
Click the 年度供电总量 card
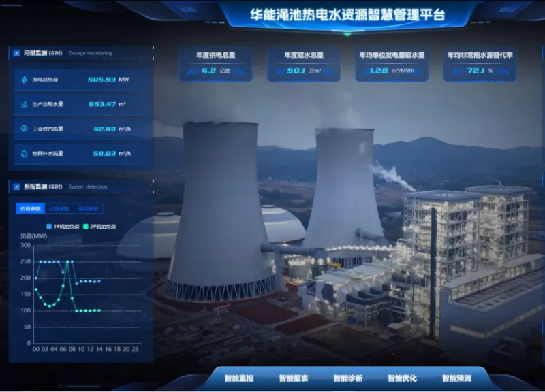[x=215, y=64]
